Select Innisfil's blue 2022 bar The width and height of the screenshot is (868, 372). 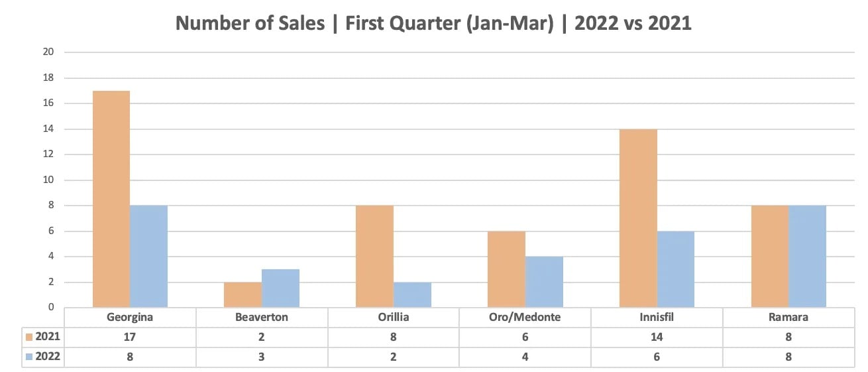coord(676,269)
